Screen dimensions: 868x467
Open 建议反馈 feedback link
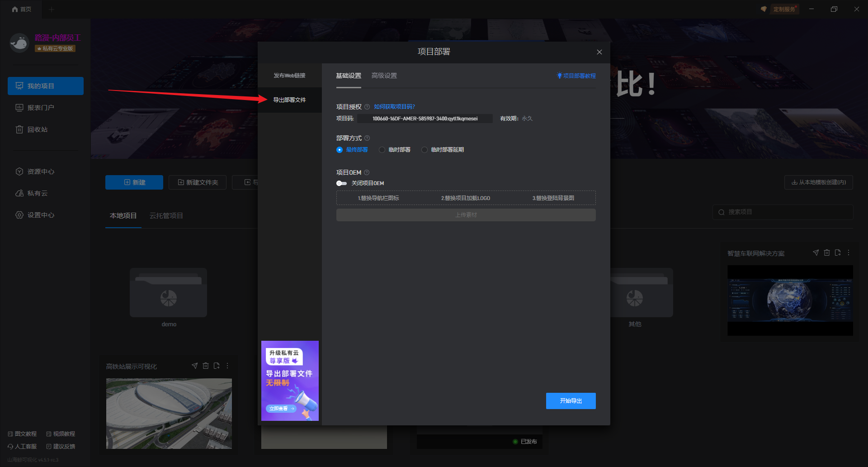point(61,447)
